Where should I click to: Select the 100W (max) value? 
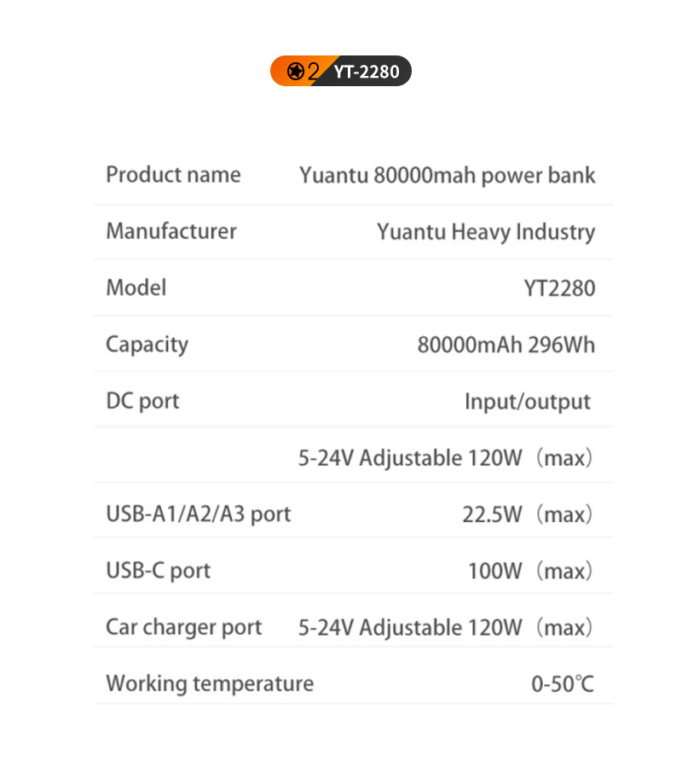click(x=529, y=571)
